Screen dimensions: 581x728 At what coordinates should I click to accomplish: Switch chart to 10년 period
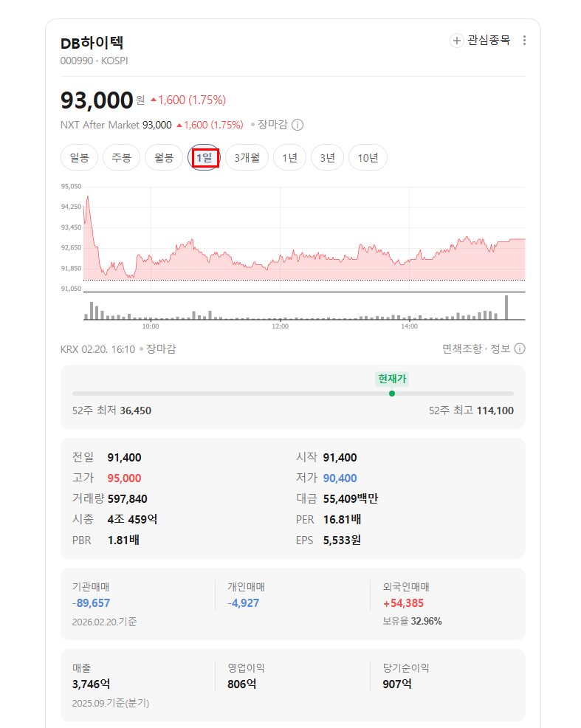(368, 158)
